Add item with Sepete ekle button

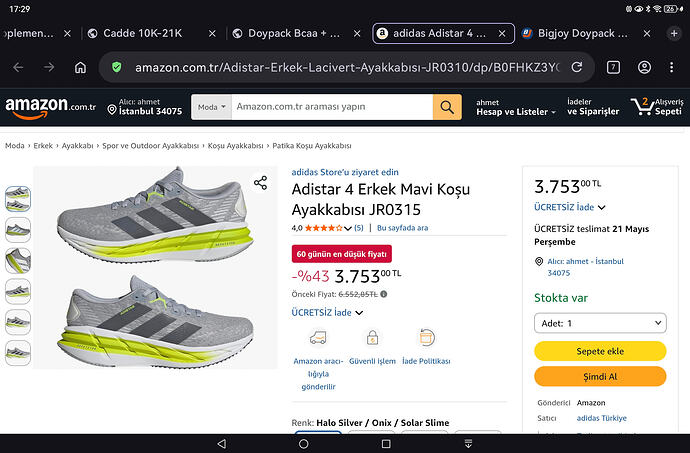tap(600, 351)
